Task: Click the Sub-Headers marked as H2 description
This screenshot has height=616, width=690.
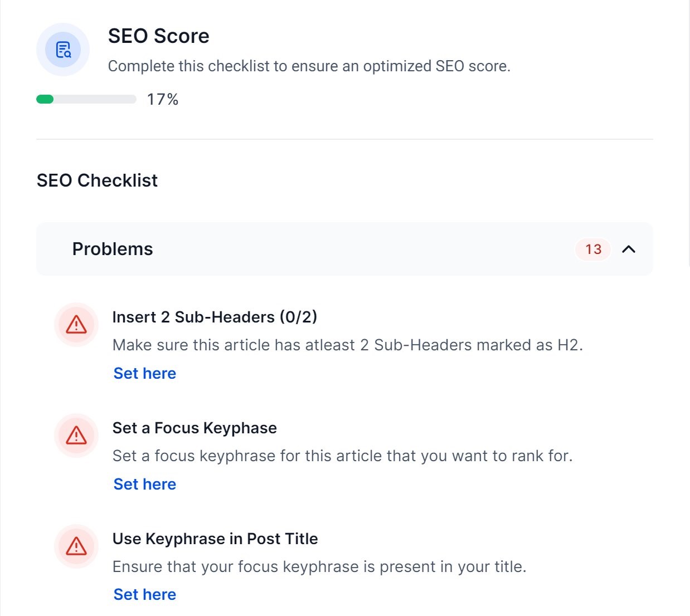Action: coord(348,345)
